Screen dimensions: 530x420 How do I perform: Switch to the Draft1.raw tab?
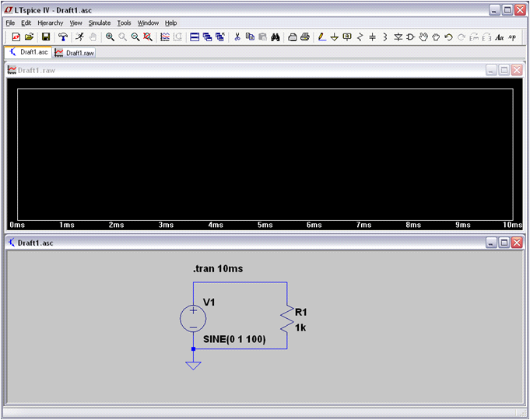75,53
